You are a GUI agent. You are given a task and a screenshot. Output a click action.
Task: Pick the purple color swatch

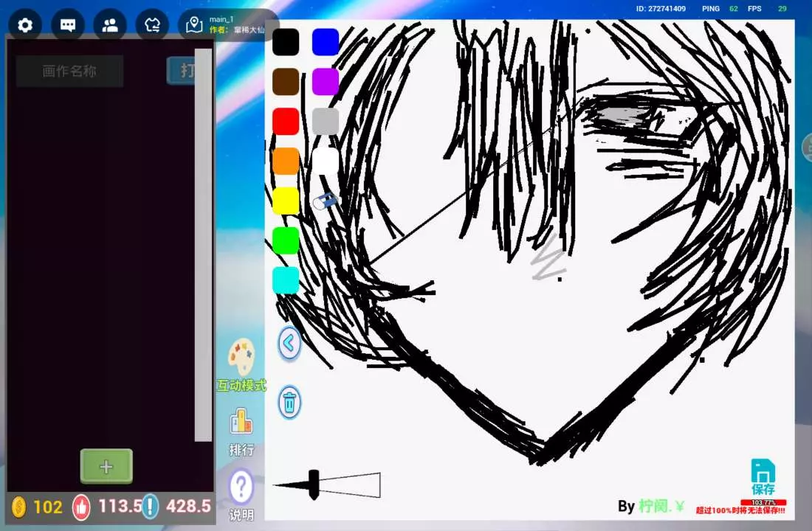tap(326, 82)
